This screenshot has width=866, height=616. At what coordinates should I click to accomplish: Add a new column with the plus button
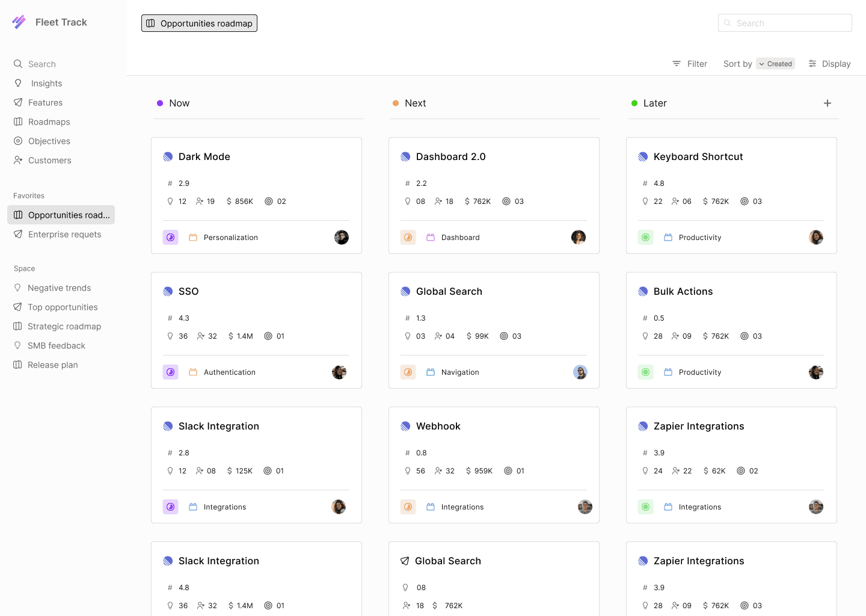(828, 103)
